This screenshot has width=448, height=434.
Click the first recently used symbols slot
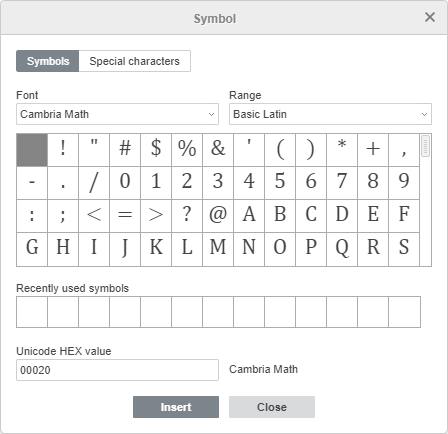(32, 312)
